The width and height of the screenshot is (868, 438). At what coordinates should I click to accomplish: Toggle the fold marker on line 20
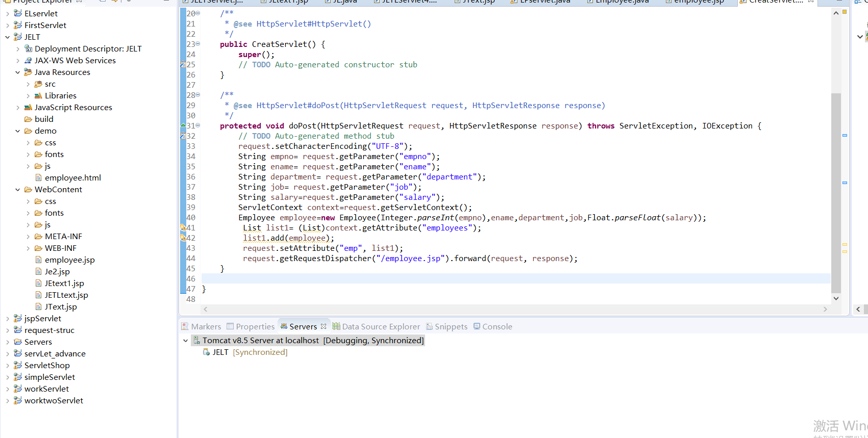coord(198,13)
